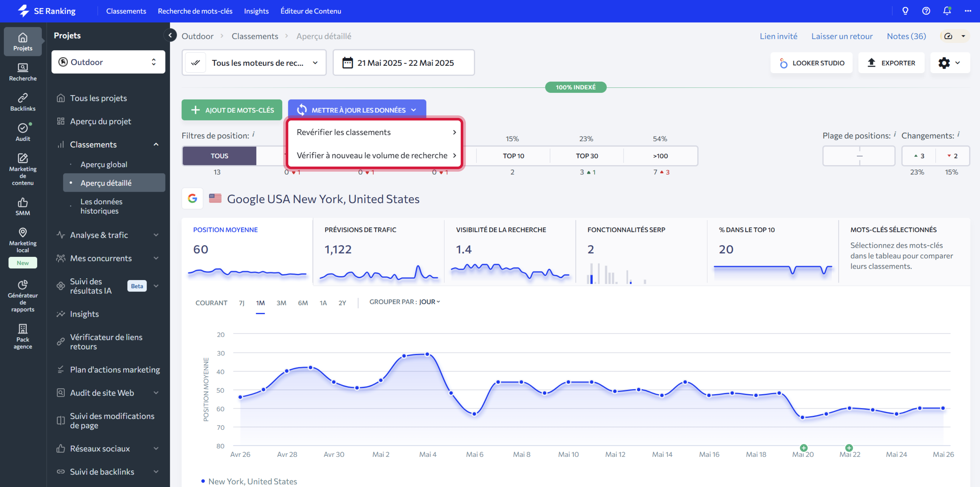Open METTRE À JOUR LES DONNÉES dropdown
This screenshot has width=980, height=487.
click(x=357, y=110)
